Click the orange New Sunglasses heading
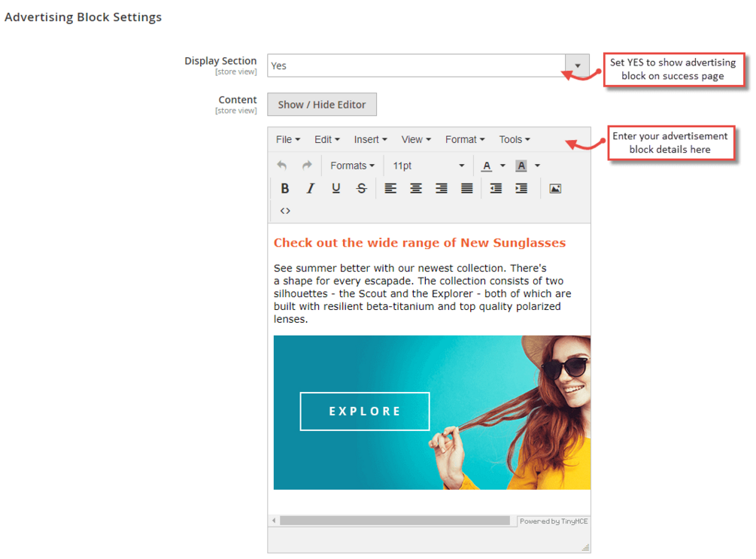Image resolution: width=756 pixels, height=559 pixels. click(x=420, y=242)
